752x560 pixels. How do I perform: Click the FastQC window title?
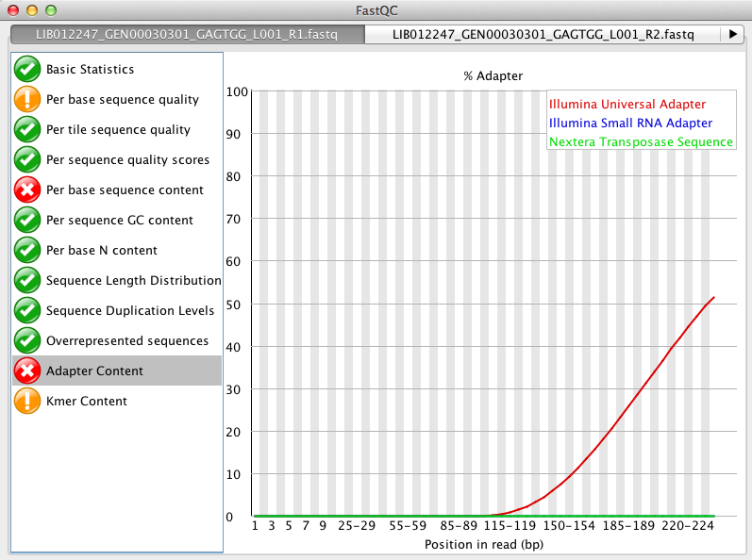(376, 10)
